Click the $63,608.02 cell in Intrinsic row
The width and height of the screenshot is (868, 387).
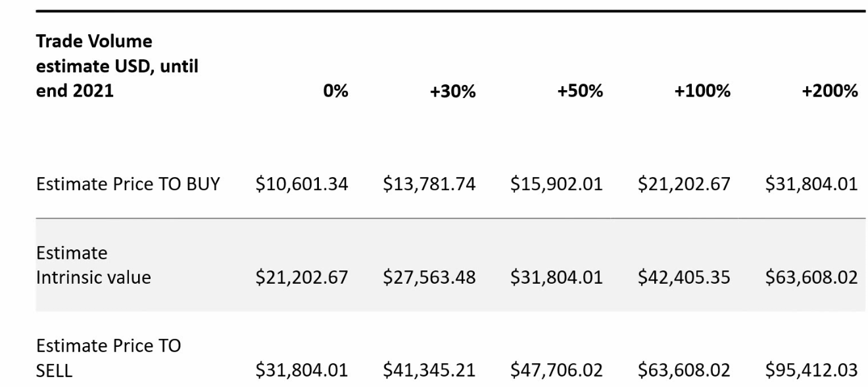811,277
